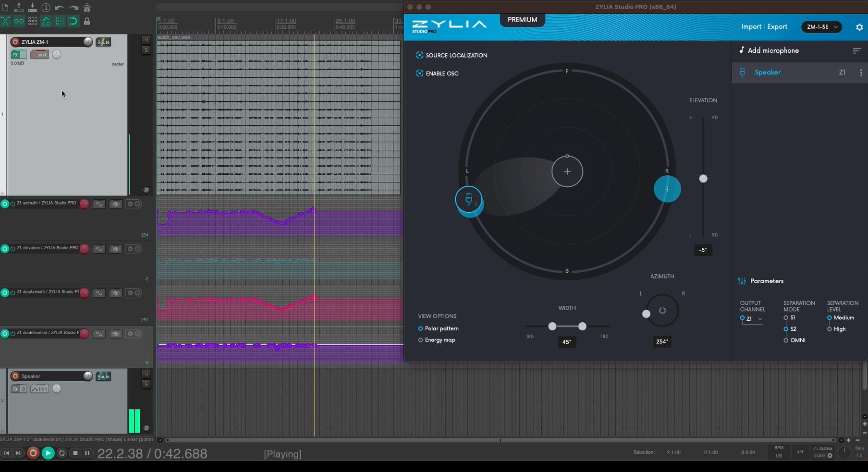Open the ZM-1-3E microphone dropdown
Screen dimensions: 868x472
point(821,27)
